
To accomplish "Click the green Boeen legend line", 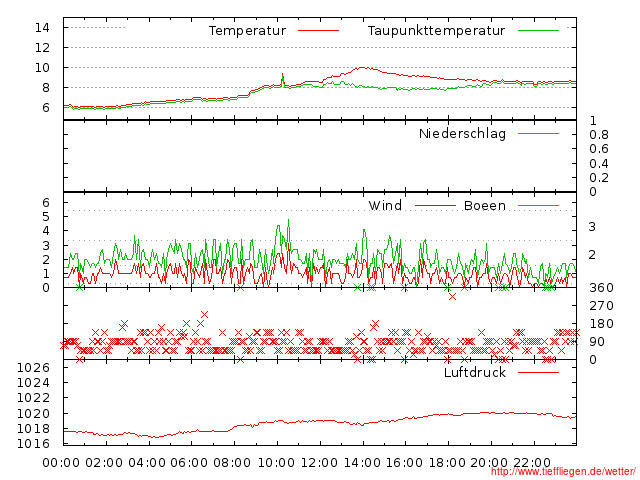I will [538, 205].
